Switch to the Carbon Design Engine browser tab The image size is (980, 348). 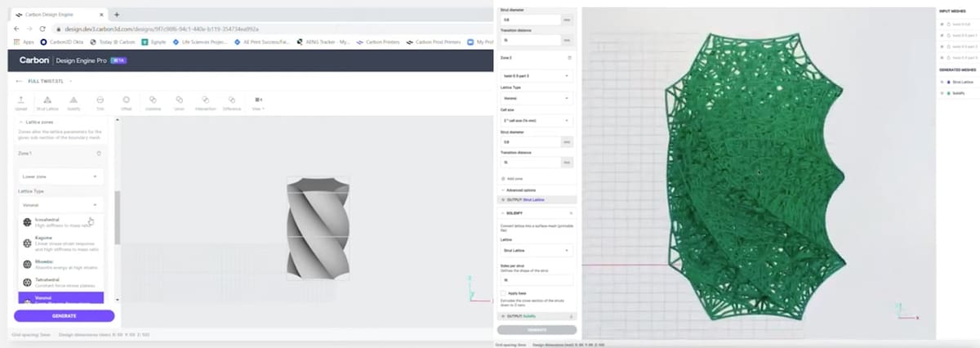coord(59,15)
